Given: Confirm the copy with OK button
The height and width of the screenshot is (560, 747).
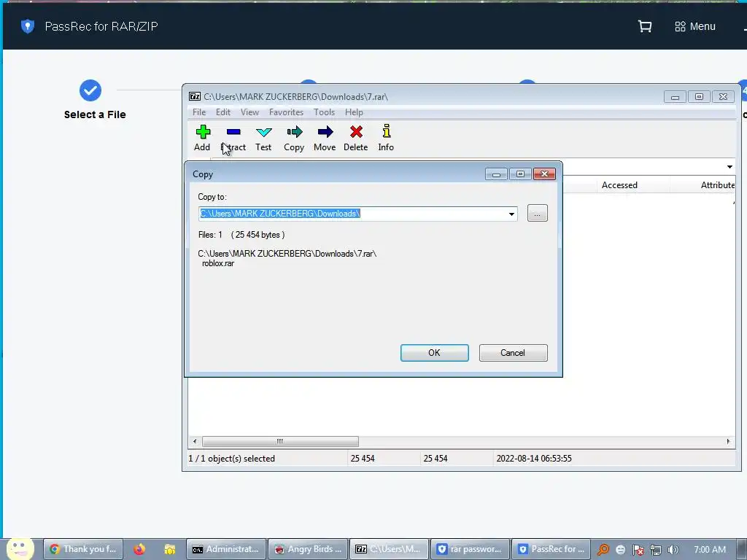Looking at the screenshot, I should coord(435,353).
